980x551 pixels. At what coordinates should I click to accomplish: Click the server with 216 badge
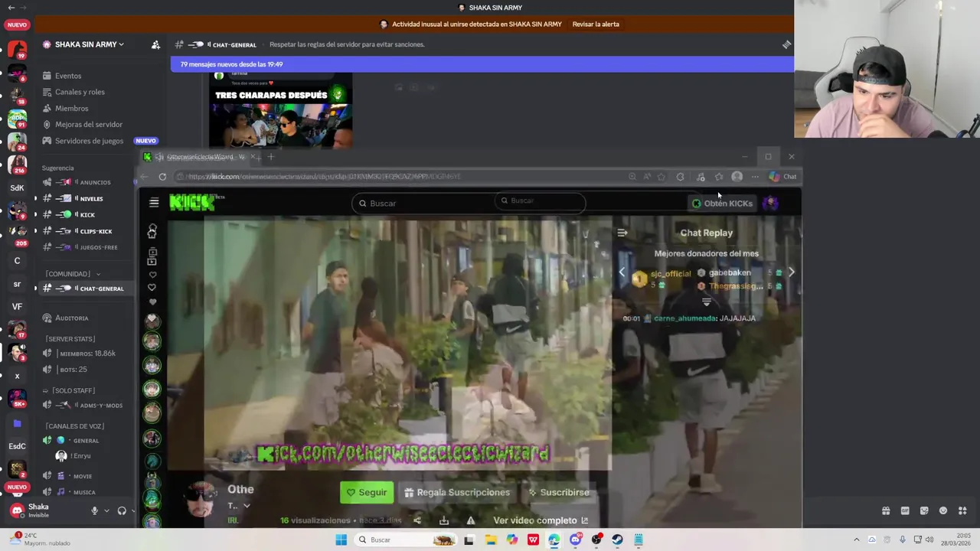17,165
